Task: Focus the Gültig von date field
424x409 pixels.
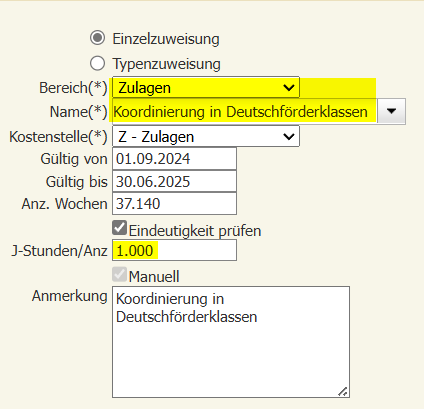Action: click(174, 159)
